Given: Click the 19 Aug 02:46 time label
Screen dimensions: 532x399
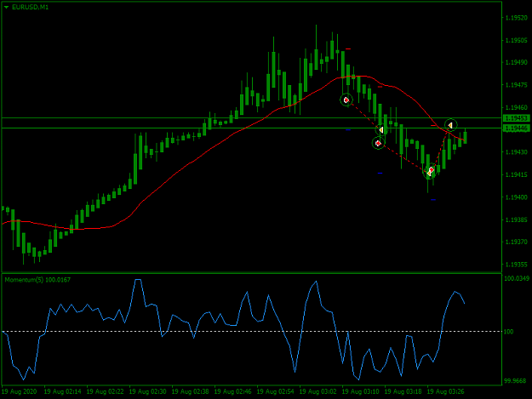Looking at the screenshot, I should point(232,391).
